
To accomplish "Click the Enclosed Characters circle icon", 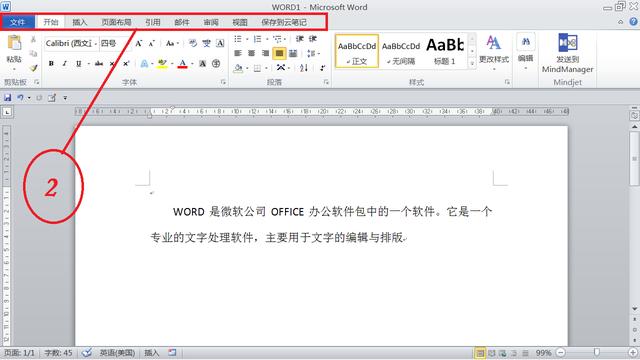I will (216, 64).
